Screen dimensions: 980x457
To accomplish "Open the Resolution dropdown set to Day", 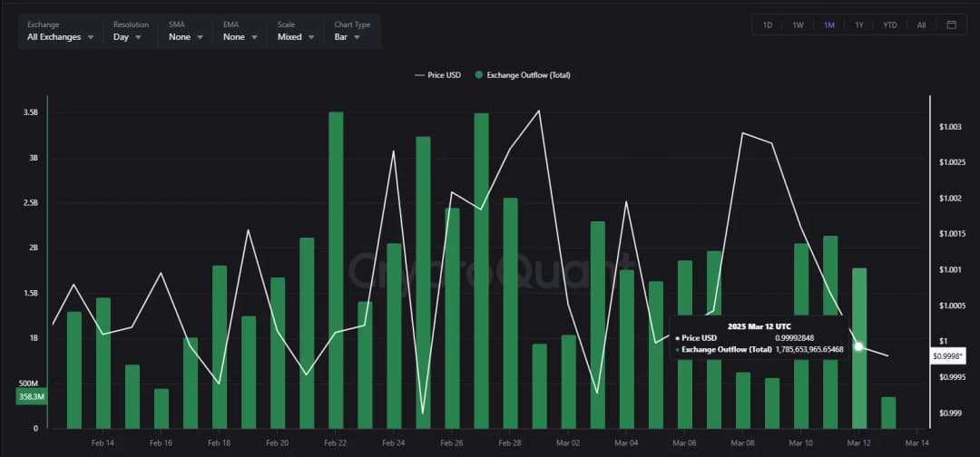I will click(x=127, y=37).
